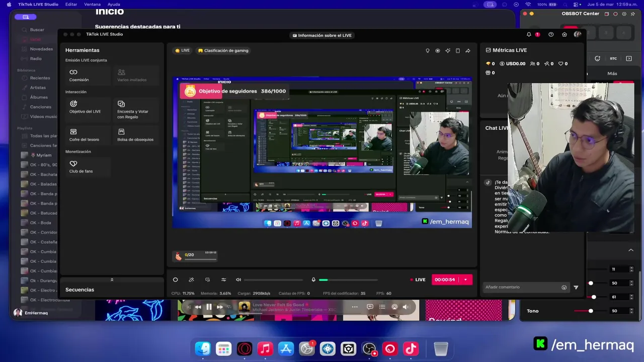The width and height of the screenshot is (644, 362).
Task: Select Más tab in OBSBOT Center
Action: tap(612, 73)
